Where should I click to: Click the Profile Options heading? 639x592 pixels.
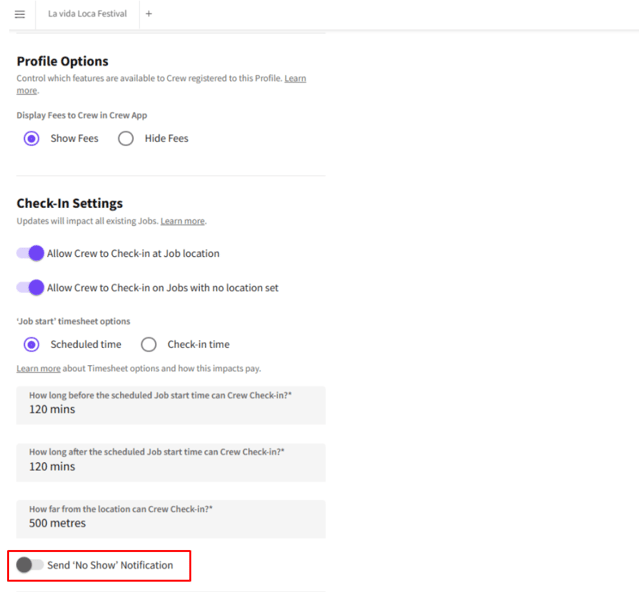pyautogui.click(x=62, y=61)
